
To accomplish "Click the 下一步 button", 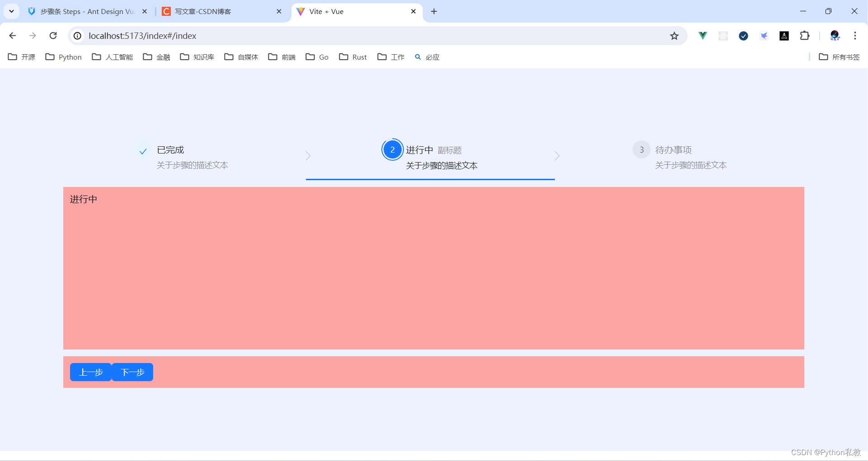I will (x=132, y=372).
